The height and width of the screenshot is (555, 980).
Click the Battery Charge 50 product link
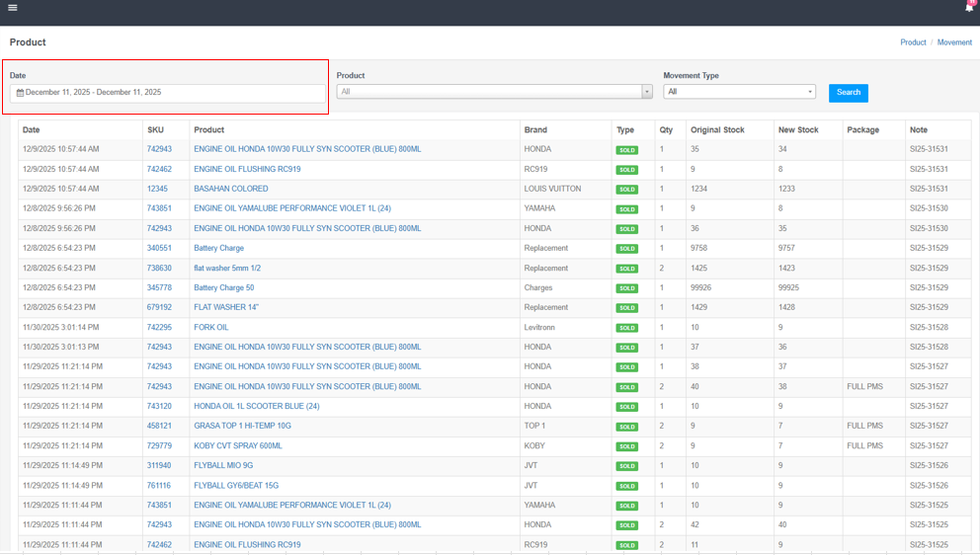point(223,287)
